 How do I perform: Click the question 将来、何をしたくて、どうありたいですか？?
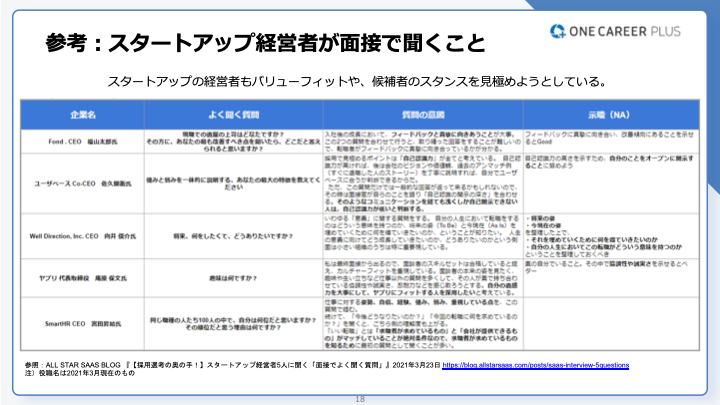point(233,236)
